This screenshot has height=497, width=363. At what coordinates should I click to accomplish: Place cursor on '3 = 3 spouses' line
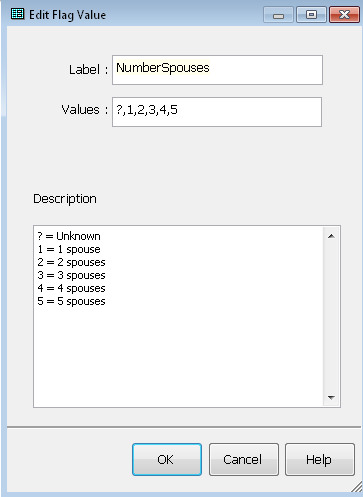click(x=71, y=275)
